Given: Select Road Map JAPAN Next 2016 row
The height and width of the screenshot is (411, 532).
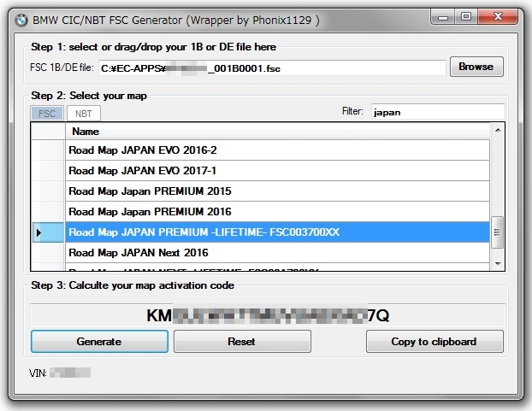Looking at the screenshot, I should point(277,253).
